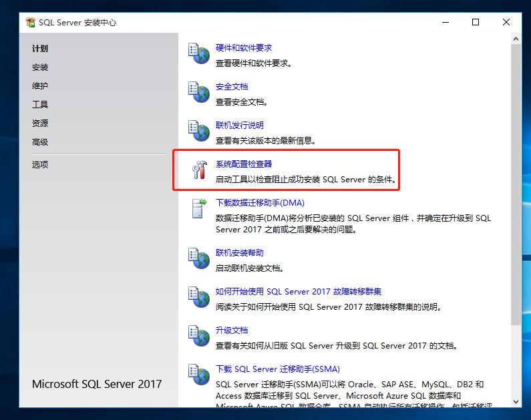Viewport: 531px width, 420px height.
Task: Switch to the 资源 page
Action: tap(40, 123)
